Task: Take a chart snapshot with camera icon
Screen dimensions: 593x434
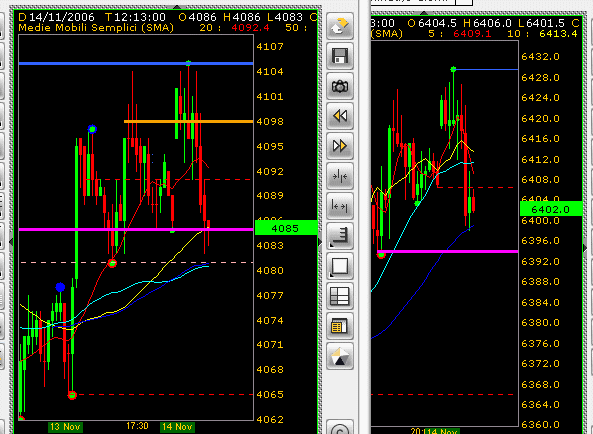Action: 340,86
